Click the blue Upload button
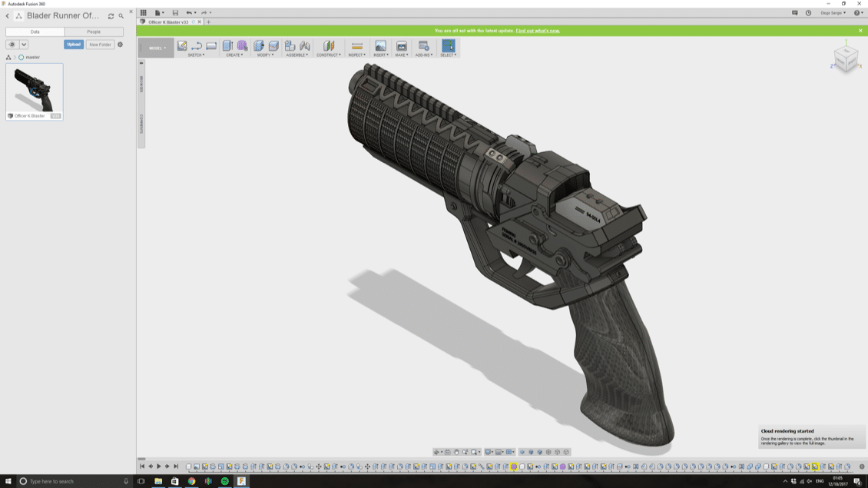Screen dimensions: 868x488 point(74,45)
